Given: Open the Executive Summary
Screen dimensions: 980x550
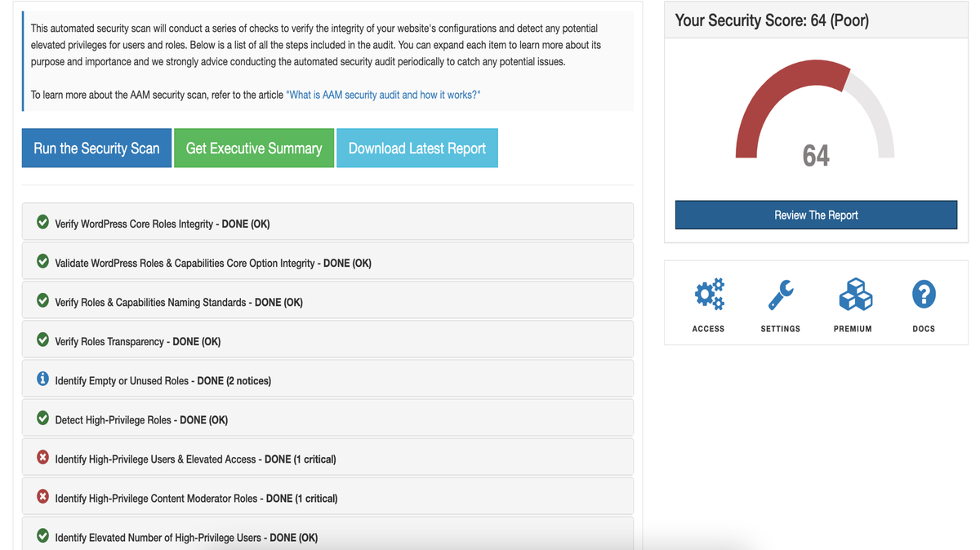Looking at the screenshot, I should (x=254, y=148).
